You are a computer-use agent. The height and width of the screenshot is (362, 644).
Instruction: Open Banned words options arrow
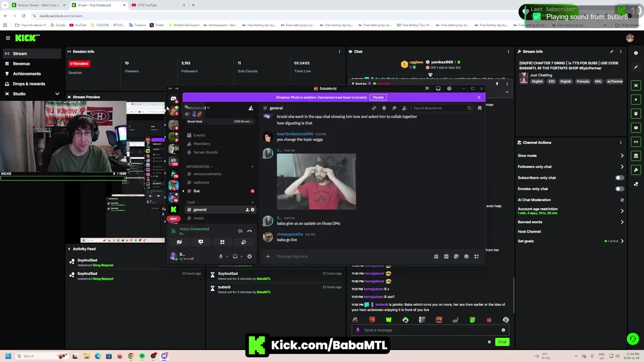click(x=622, y=222)
